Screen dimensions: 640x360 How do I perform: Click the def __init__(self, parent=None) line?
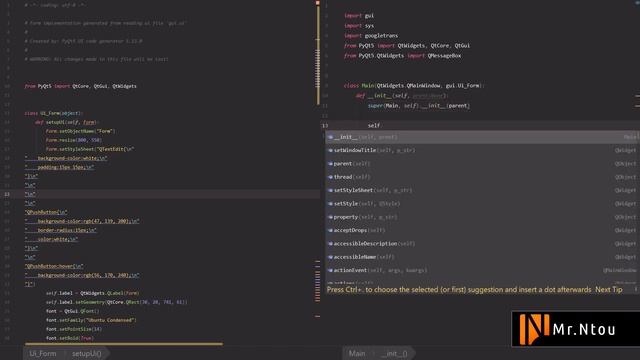tap(402, 96)
